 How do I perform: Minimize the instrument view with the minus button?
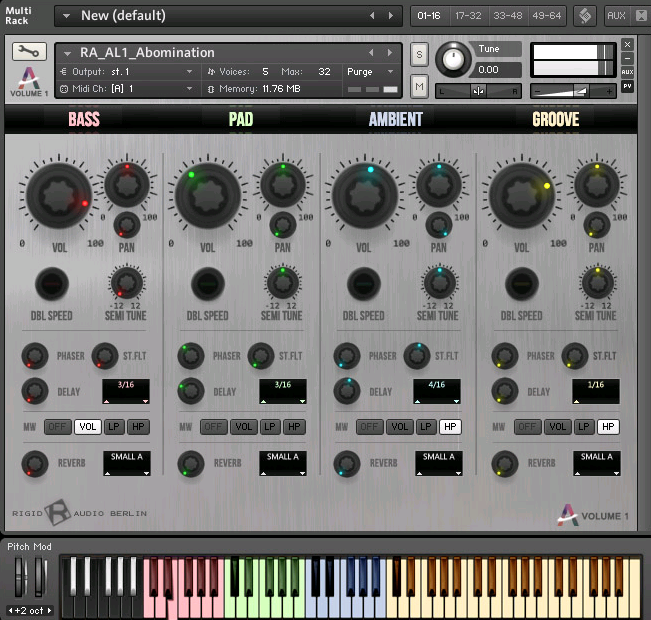[x=627, y=58]
